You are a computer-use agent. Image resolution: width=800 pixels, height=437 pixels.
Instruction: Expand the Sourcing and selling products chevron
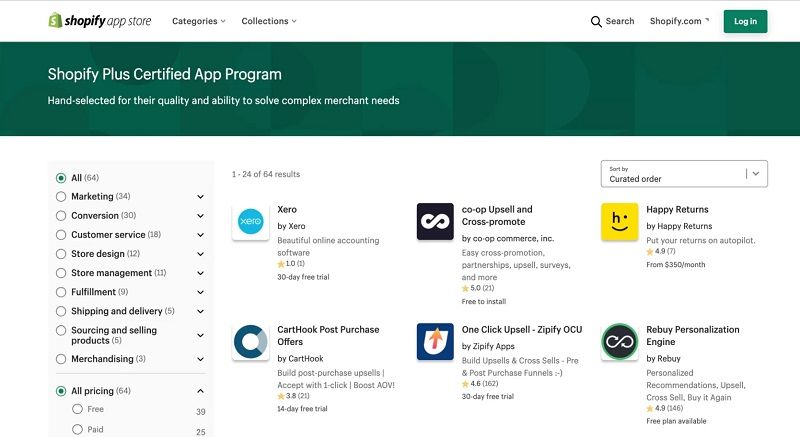click(x=201, y=336)
